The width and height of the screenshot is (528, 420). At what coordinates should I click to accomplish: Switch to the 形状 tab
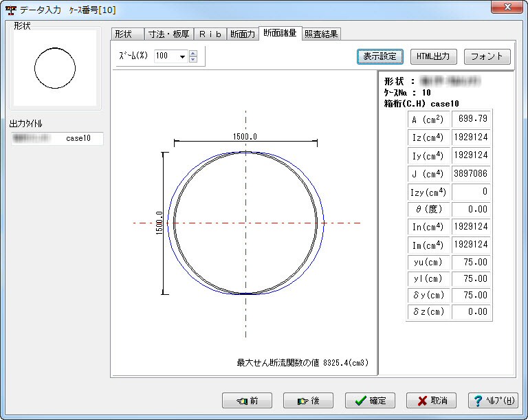tap(128, 34)
